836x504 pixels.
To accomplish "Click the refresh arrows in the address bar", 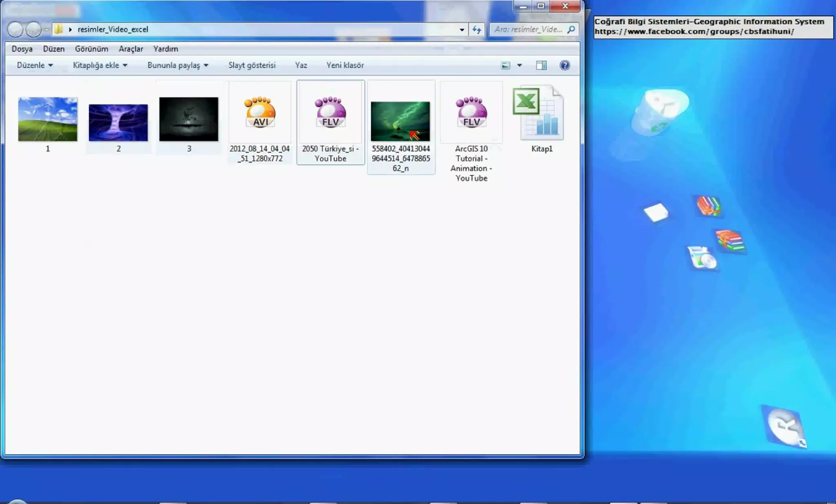I will 476,29.
